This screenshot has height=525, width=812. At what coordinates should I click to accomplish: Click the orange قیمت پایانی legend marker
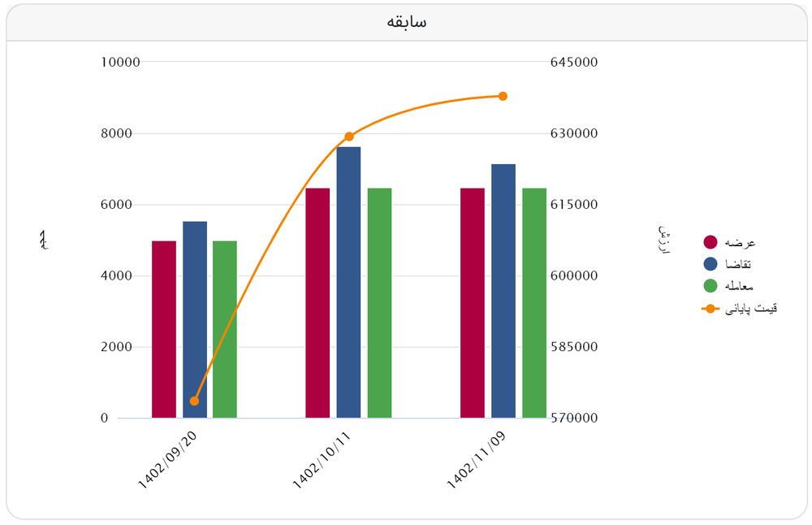(x=710, y=308)
